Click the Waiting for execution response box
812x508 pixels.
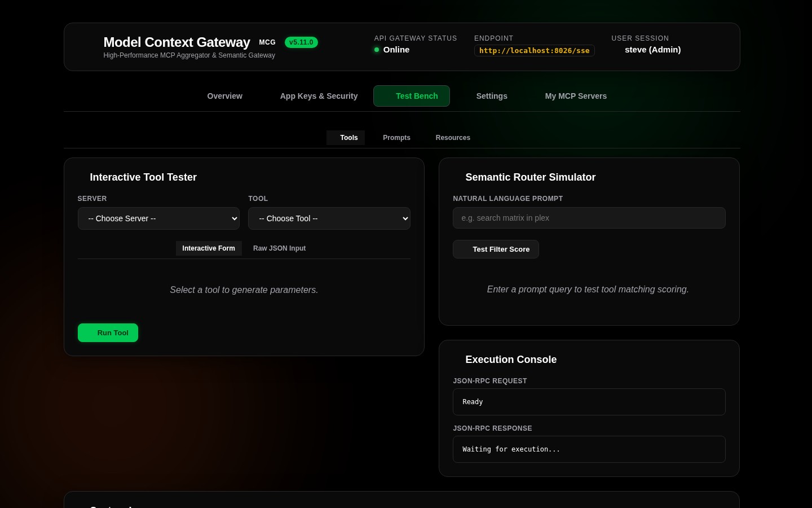click(x=589, y=449)
